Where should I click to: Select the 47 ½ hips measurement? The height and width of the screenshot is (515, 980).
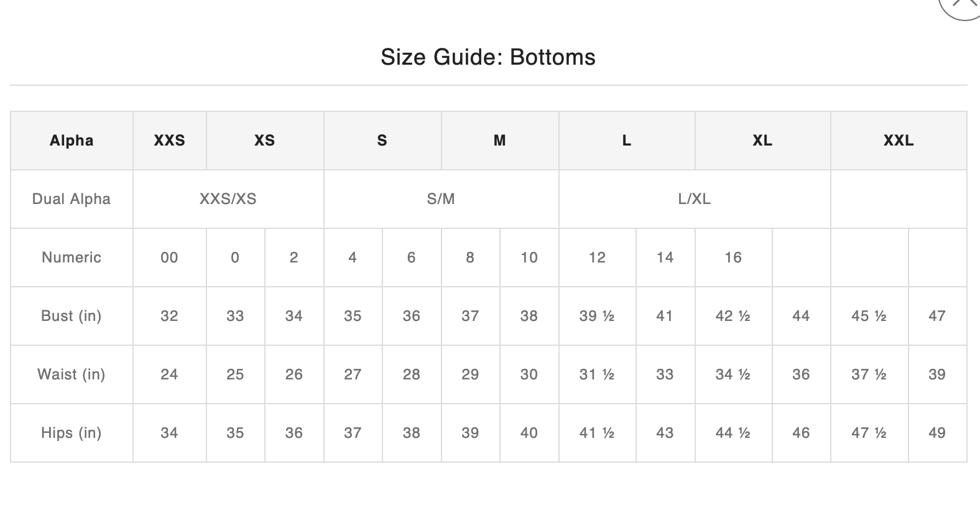coord(869,433)
